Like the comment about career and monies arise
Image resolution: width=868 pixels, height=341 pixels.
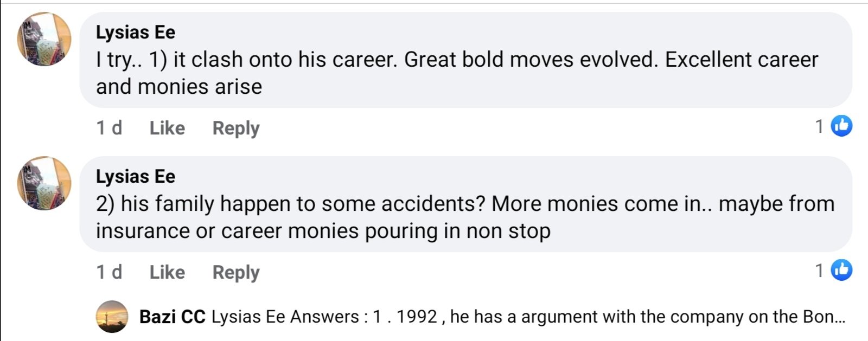[167, 128]
